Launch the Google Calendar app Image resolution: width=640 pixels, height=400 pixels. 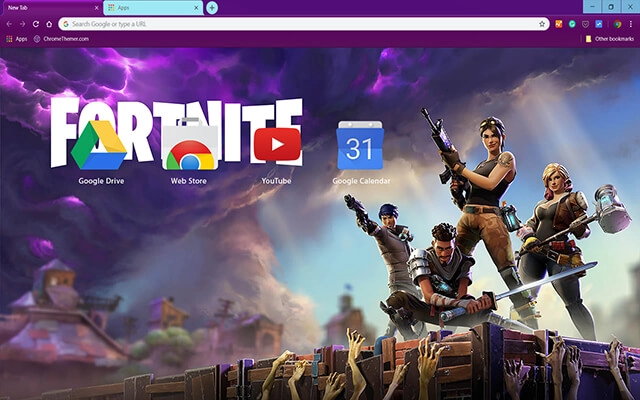coord(360,144)
